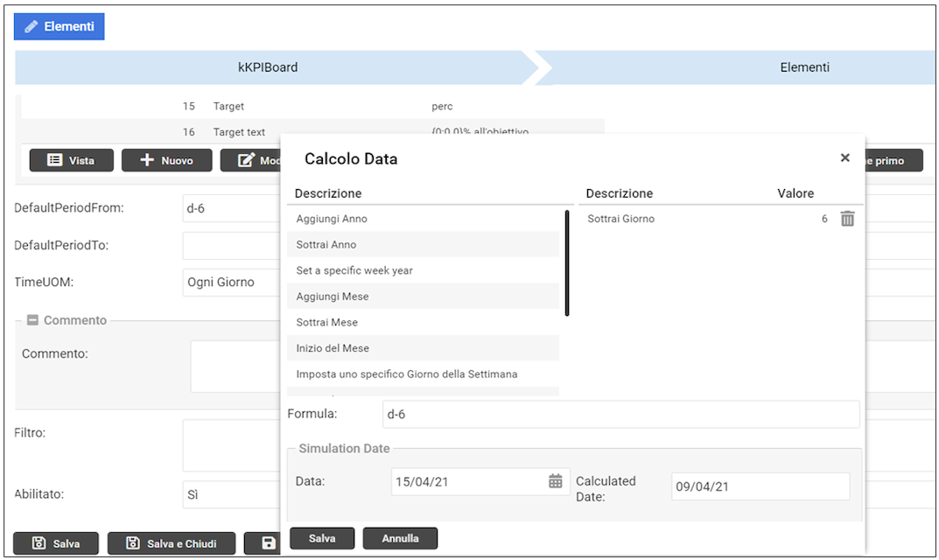Go to kKPIBoard breadcrumb step
This screenshot has width=939, height=560.
point(268,67)
